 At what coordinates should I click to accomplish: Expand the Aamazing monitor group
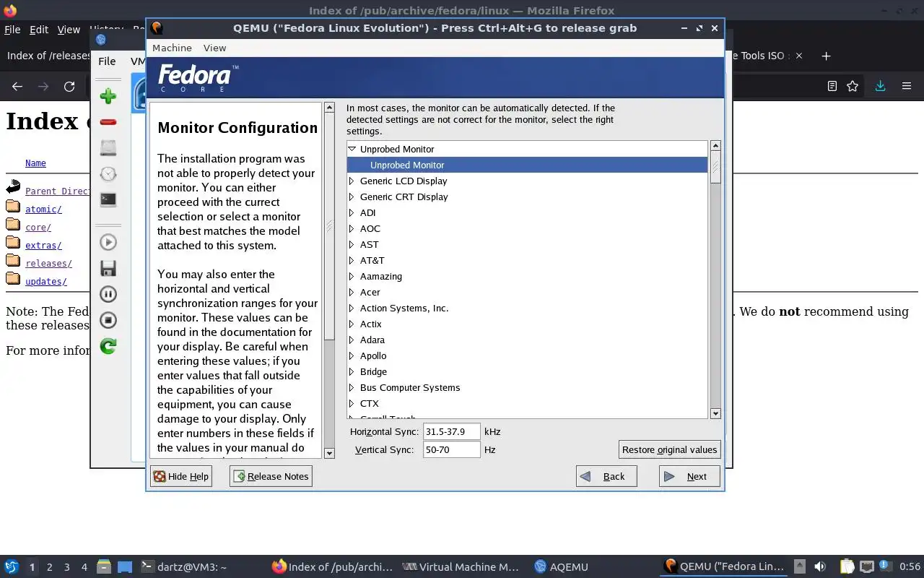(x=352, y=276)
